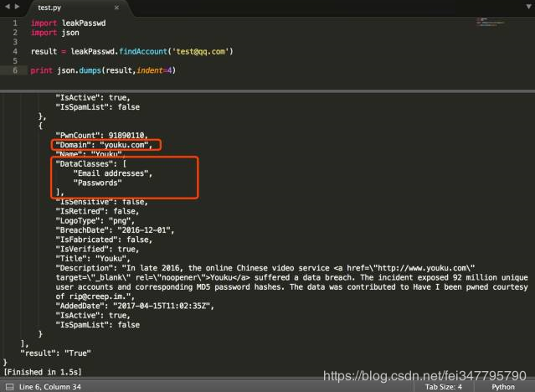Click 'rip@creep.im' in the output

pos(98,297)
